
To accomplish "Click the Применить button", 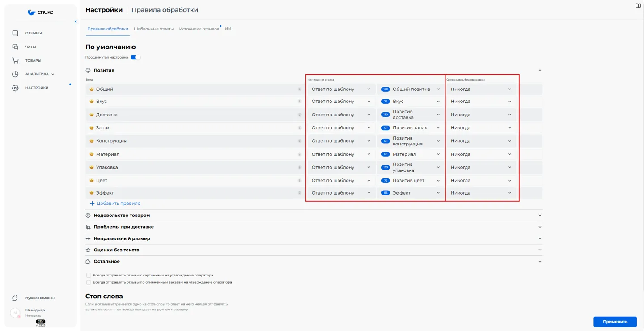I will point(615,322).
